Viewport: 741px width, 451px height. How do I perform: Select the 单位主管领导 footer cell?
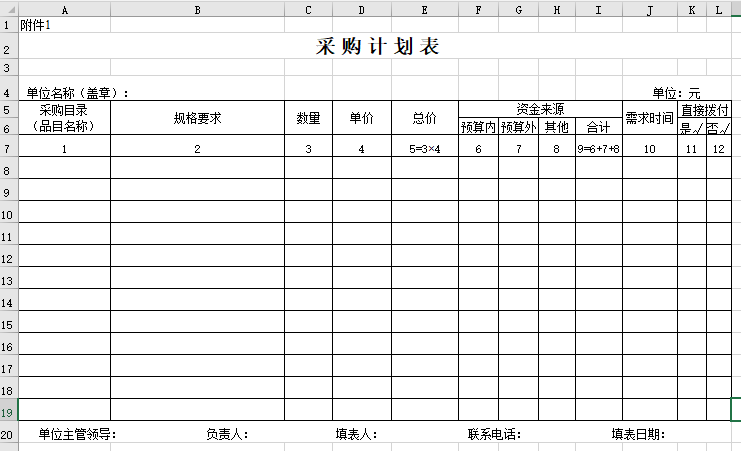pos(78,434)
